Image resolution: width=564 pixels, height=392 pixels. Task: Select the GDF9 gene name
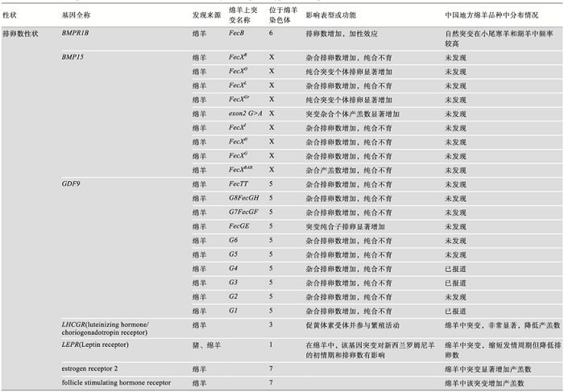click(71, 184)
